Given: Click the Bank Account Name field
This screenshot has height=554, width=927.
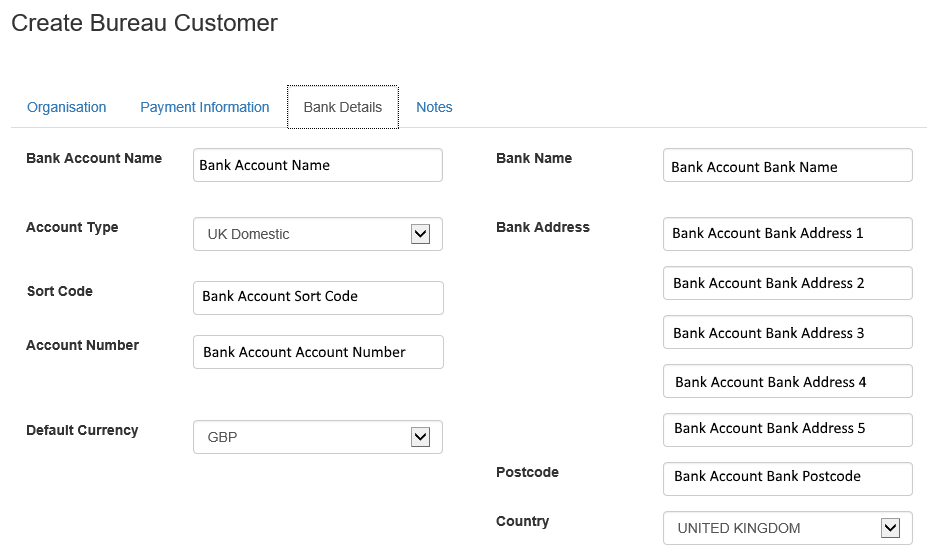Looking at the screenshot, I should (318, 165).
